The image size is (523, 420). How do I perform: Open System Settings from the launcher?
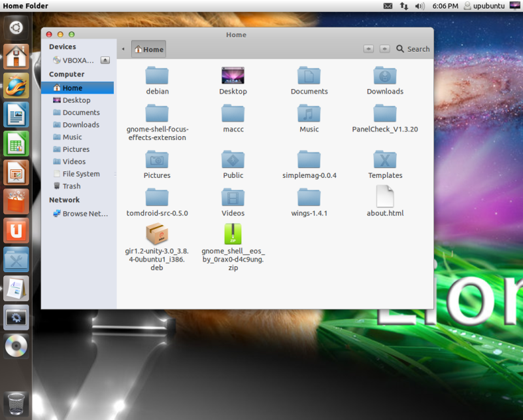coord(16,318)
